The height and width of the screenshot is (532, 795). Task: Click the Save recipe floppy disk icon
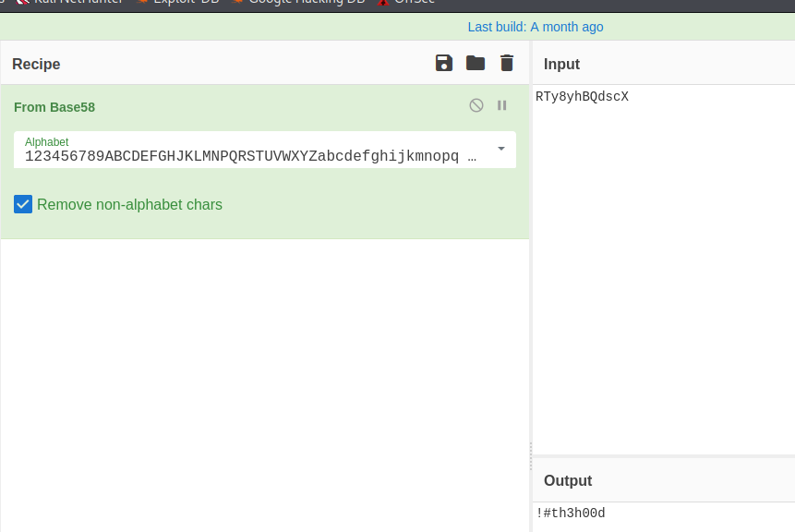[x=444, y=63]
